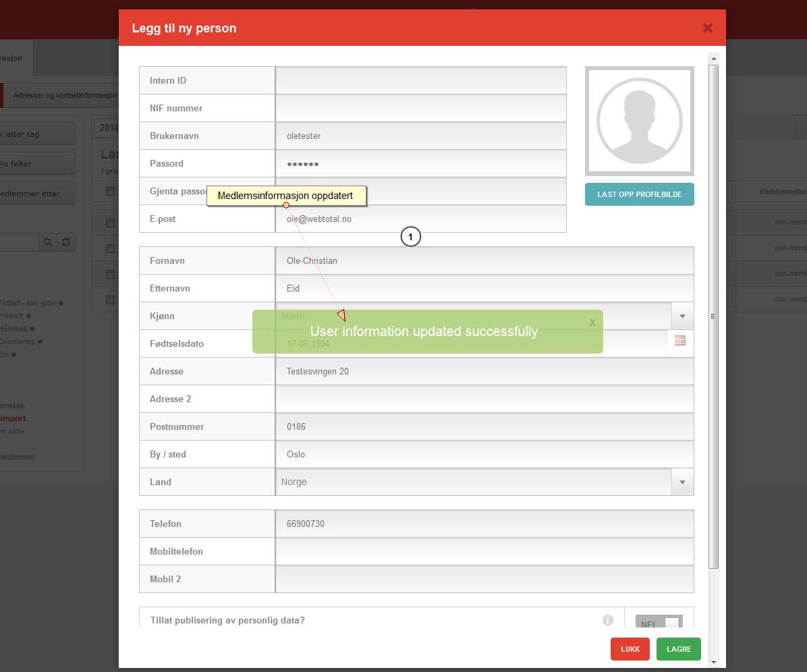Click the dialog vertical scrollbar thumb
The height and width of the screenshot is (672, 807).
(x=713, y=316)
